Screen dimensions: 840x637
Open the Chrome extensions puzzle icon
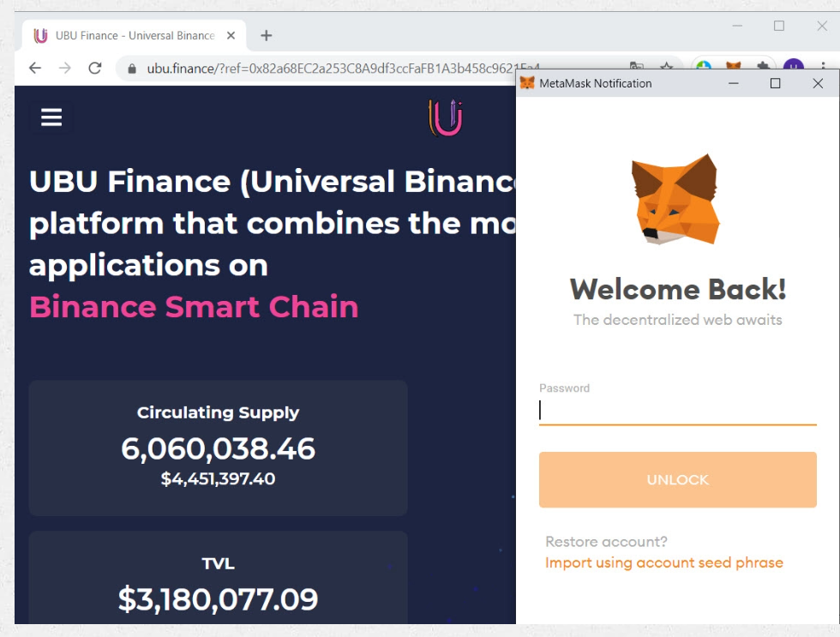(763, 65)
